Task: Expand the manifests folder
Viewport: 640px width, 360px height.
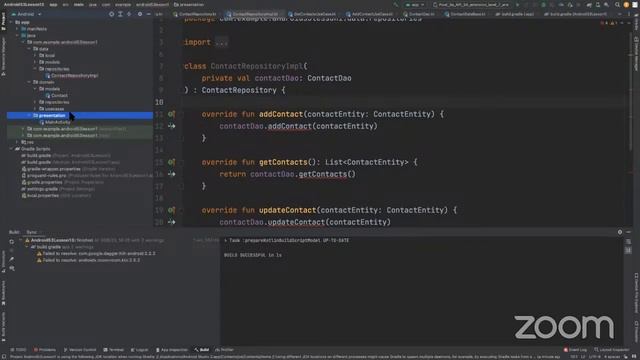Action: click(x=17, y=29)
